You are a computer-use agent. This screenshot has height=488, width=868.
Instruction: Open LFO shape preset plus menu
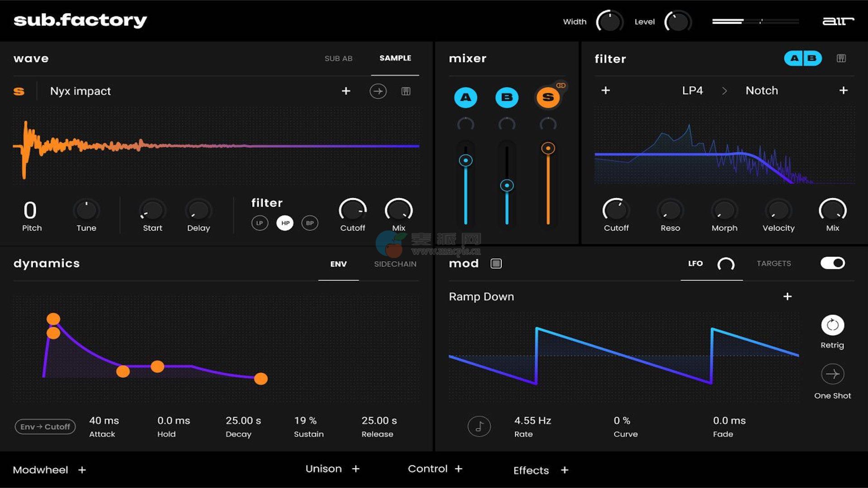point(787,296)
